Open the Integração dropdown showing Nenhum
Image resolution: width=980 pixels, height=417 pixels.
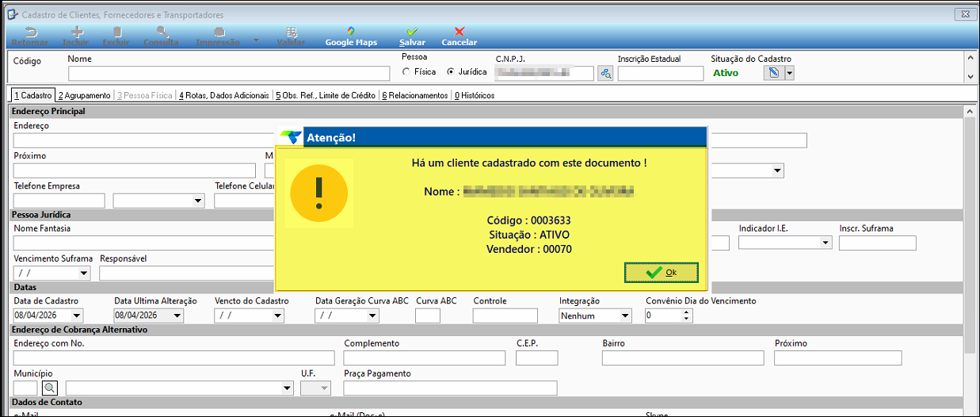(625, 316)
